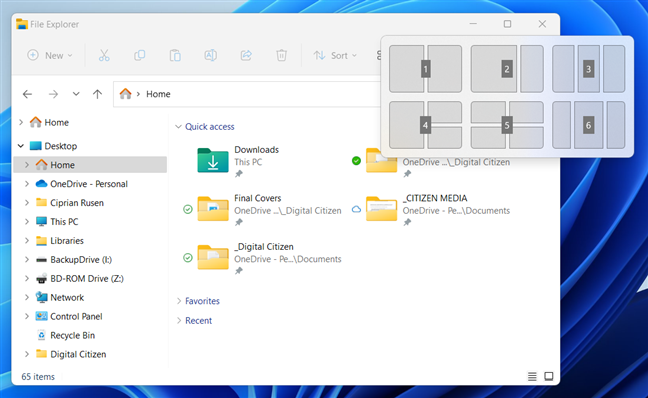Select the Final Covers folder icon
The width and height of the screenshot is (648, 398).
[213, 209]
